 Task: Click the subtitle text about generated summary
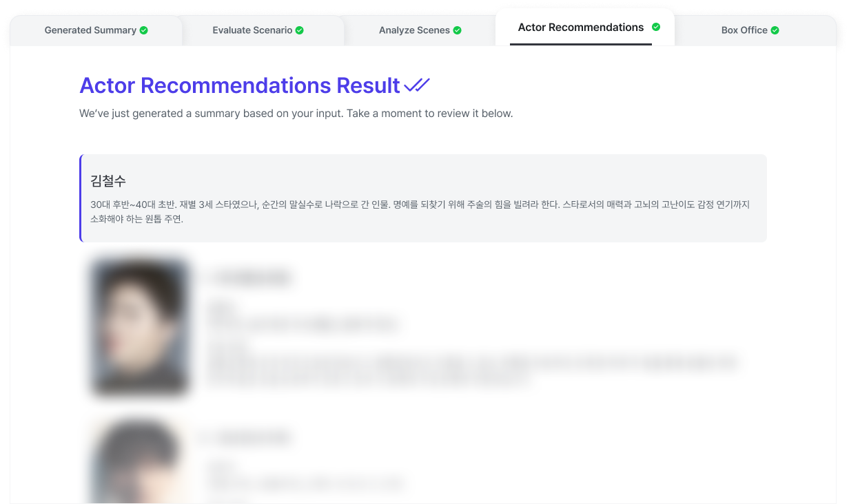tap(296, 114)
